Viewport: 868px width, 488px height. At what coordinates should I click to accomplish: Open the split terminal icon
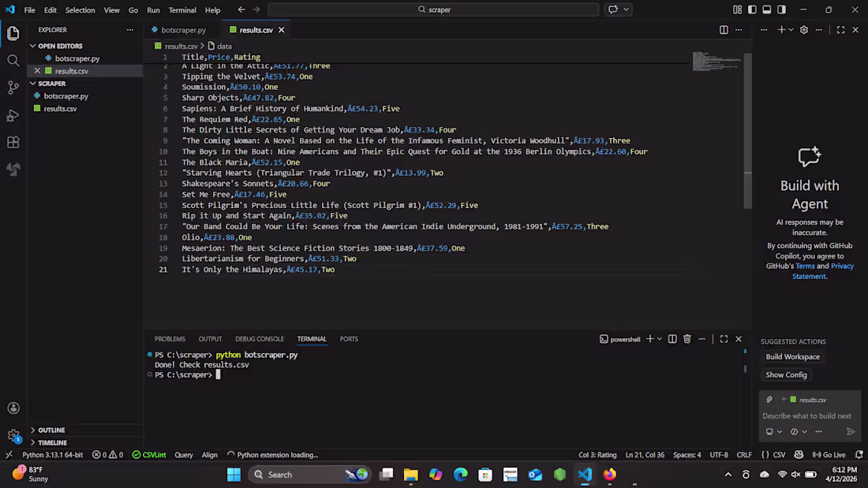(x=672, y=338)
